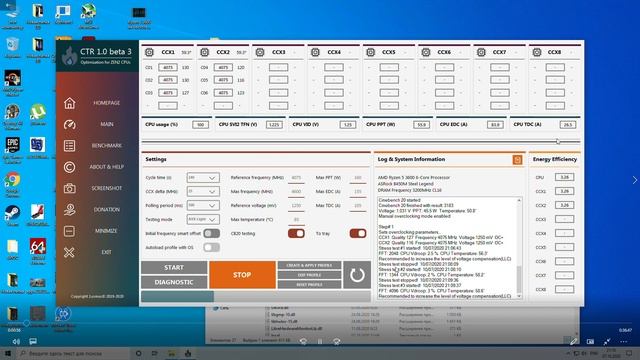640x360 pixels.
Task: Skip backward in the video player
Action: point(303,342)
